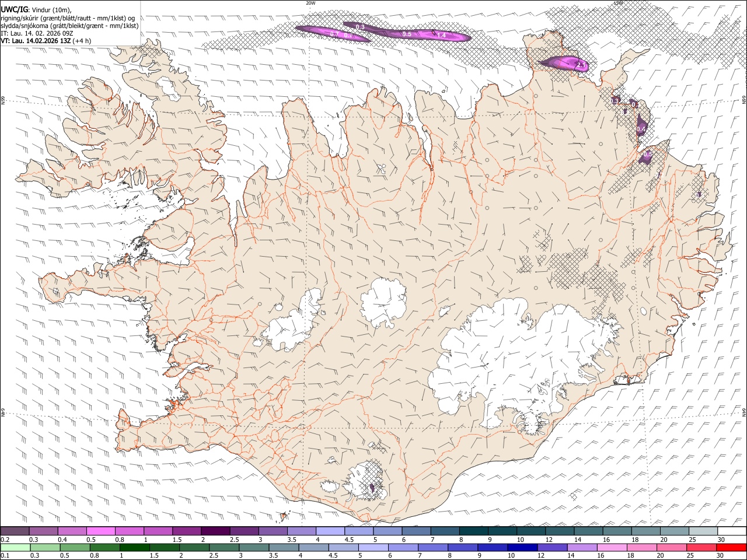The image size is (747, 560).
Task: Click the '0.4' value on the northeast coast
Action: 641,129
